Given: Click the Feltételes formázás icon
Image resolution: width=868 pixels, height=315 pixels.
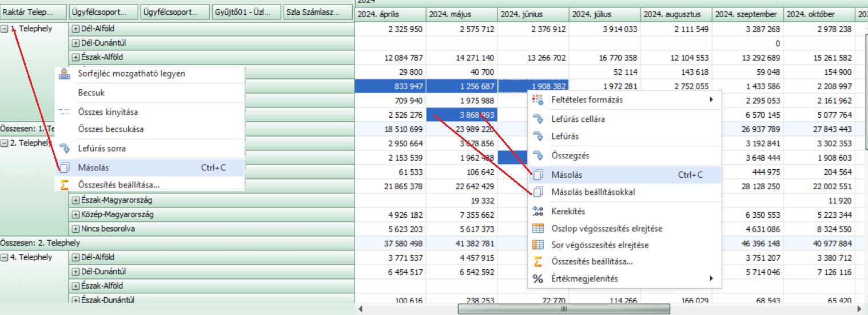Looking at the screenshot, I should tap(538, 99).
